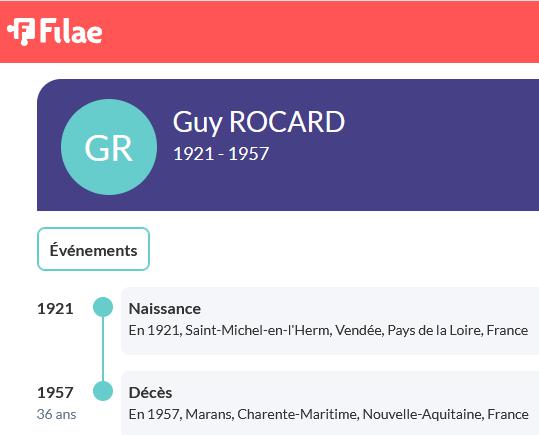Click the 36 ans age label
This screenshot has height=435, width=539.
pyautogui.click(x=56, y=414)
